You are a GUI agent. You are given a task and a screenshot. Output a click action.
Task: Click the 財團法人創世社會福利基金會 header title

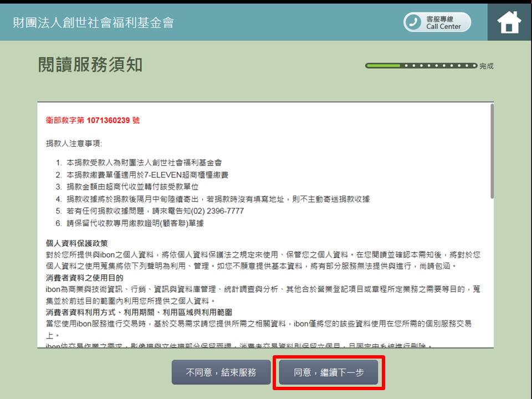(93, 23)
